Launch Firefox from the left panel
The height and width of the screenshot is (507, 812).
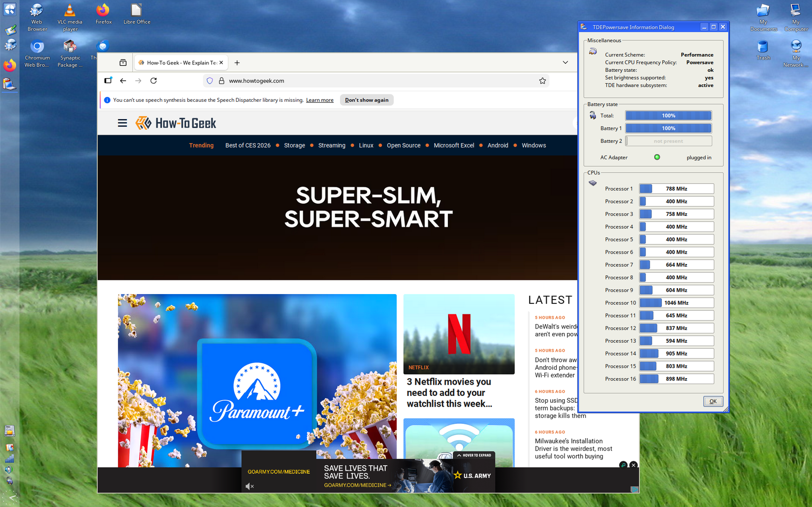(10, 64)
